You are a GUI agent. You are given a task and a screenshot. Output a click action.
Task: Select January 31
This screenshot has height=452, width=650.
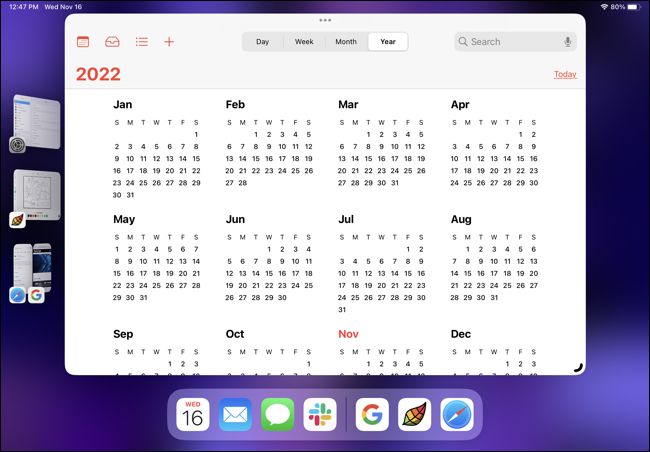pyautogui.click(x=130, y=195)
